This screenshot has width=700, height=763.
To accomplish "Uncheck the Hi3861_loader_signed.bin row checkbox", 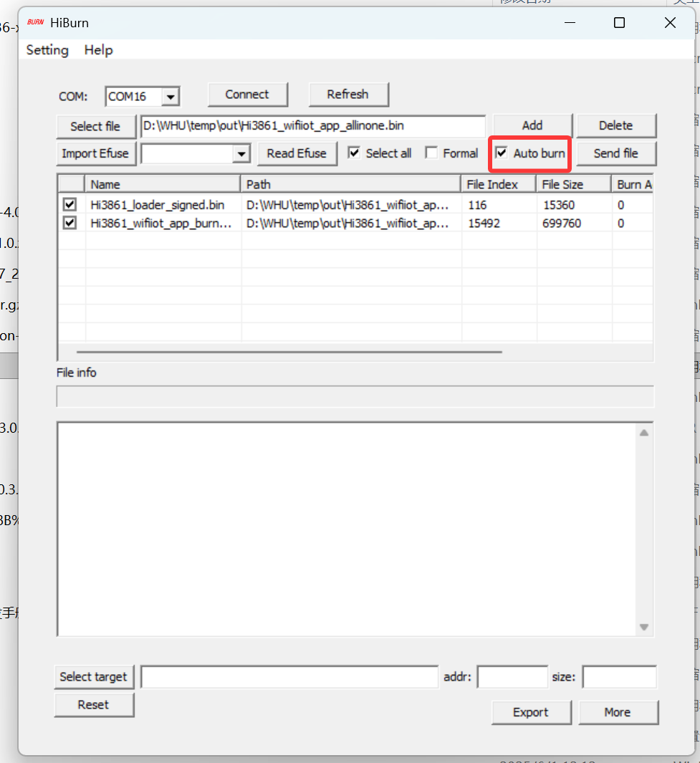I will click(x=70, y=204).
